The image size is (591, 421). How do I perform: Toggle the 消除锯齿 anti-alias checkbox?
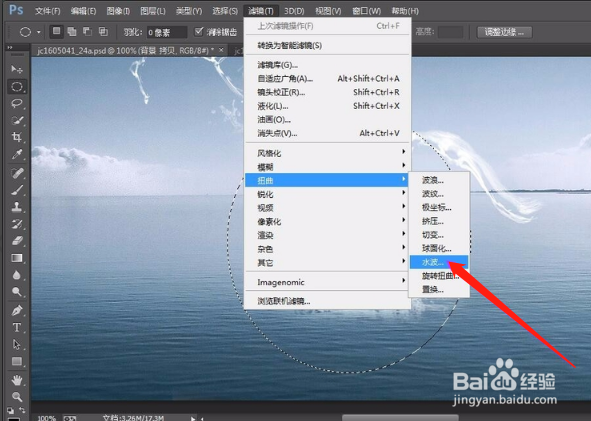coord(199,32)
